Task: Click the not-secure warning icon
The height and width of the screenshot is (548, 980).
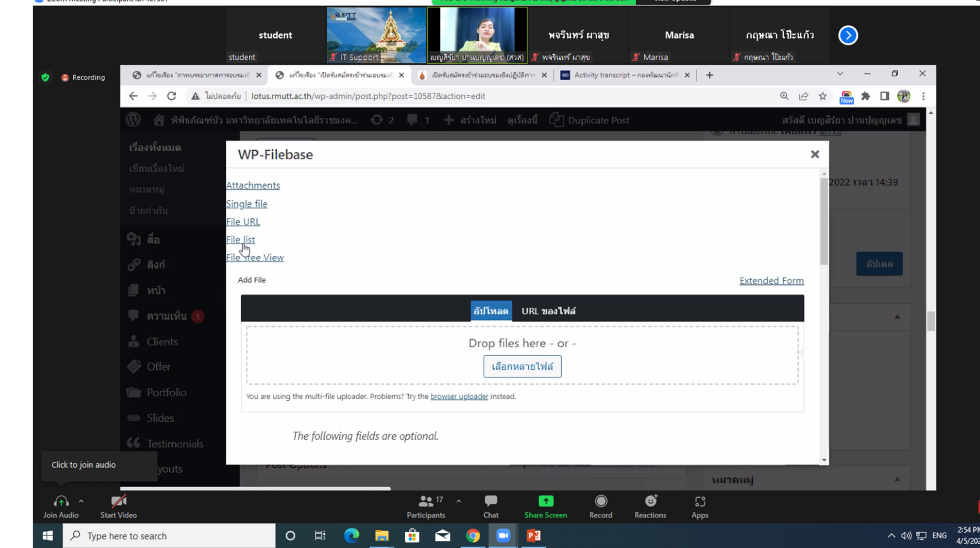Action: [195, 96]
